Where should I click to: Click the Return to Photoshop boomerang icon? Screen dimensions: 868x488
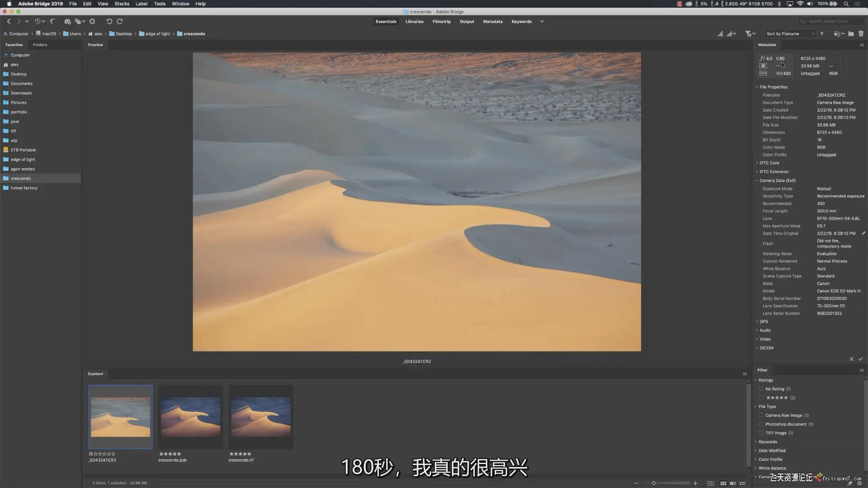(x=52, y=21)
